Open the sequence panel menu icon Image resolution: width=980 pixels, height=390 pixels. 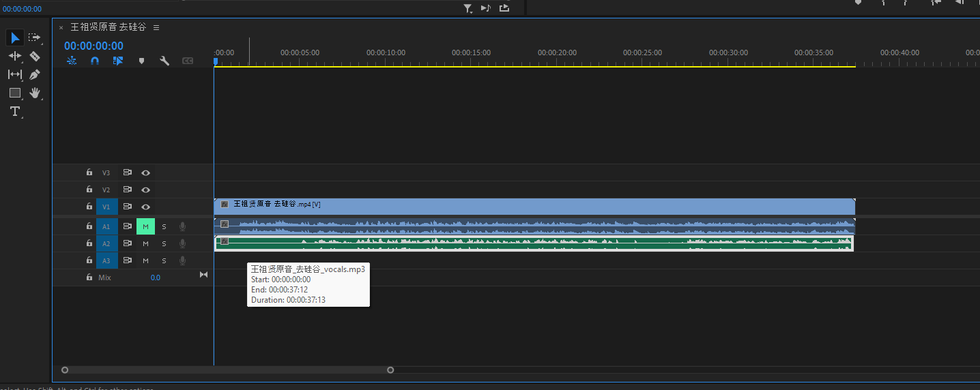pyautogui.click(x=156, y=27)
